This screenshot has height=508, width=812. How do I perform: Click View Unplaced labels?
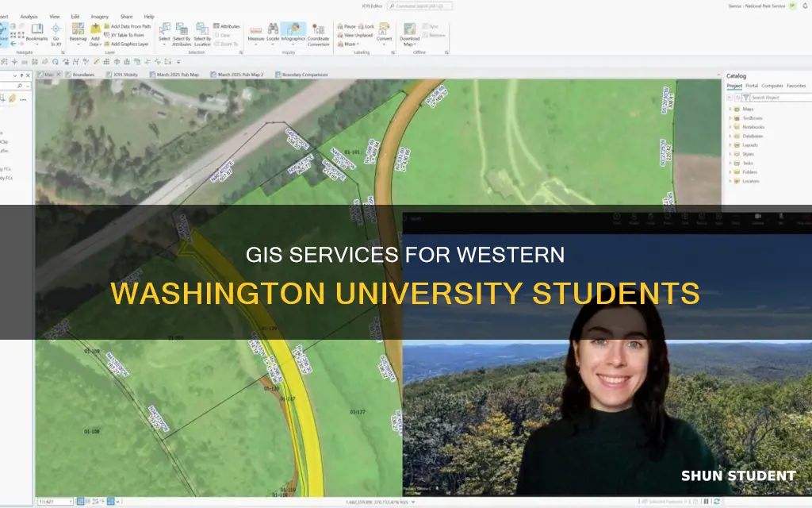355,35
